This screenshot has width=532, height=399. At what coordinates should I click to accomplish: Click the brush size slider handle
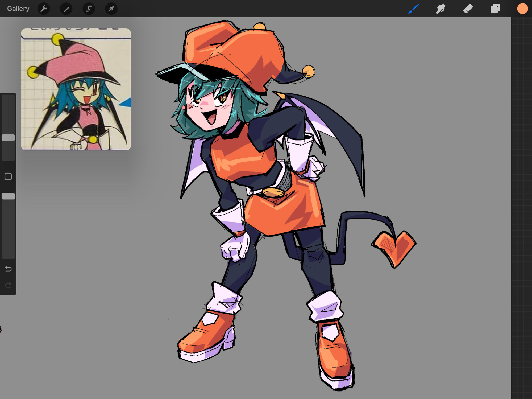point(8,138)
